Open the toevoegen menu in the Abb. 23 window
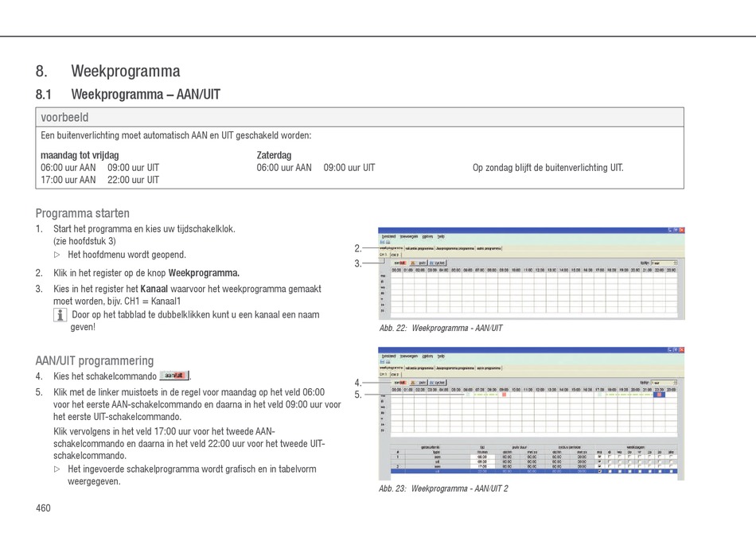Screen dimensions: 756x533 click(x=409, y=356)
